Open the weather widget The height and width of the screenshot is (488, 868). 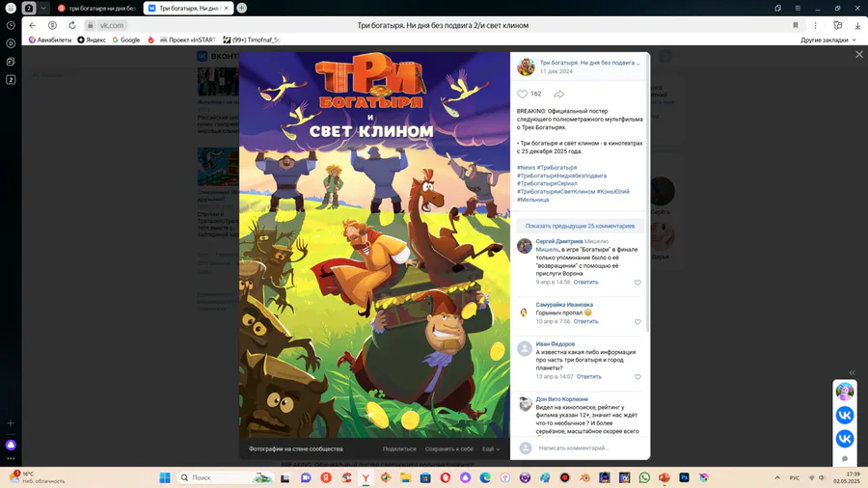coord(37,477)
